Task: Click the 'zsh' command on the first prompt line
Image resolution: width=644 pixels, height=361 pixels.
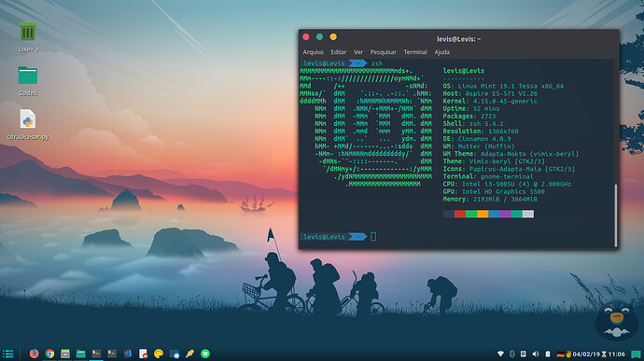Action: tap(377, 63)
